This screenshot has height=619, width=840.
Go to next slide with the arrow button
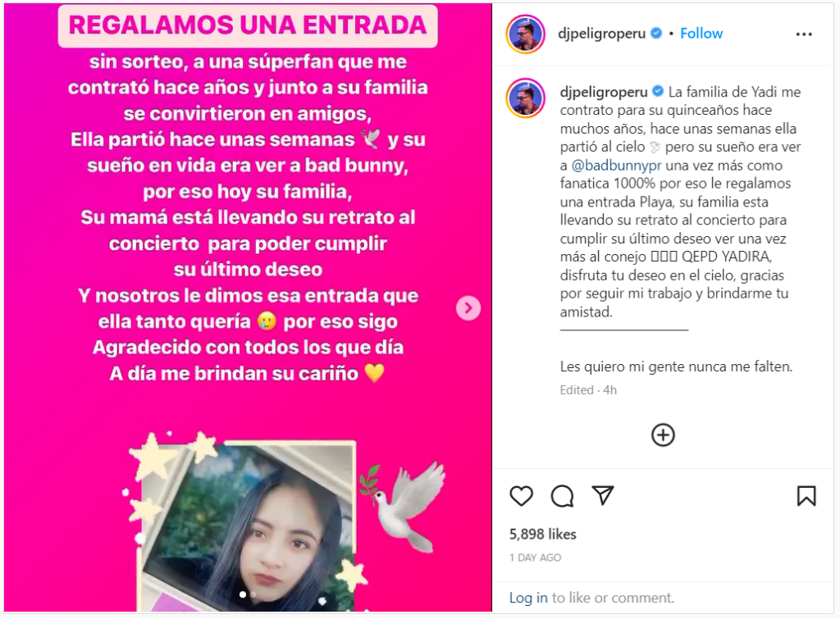[x=468, y=308]
